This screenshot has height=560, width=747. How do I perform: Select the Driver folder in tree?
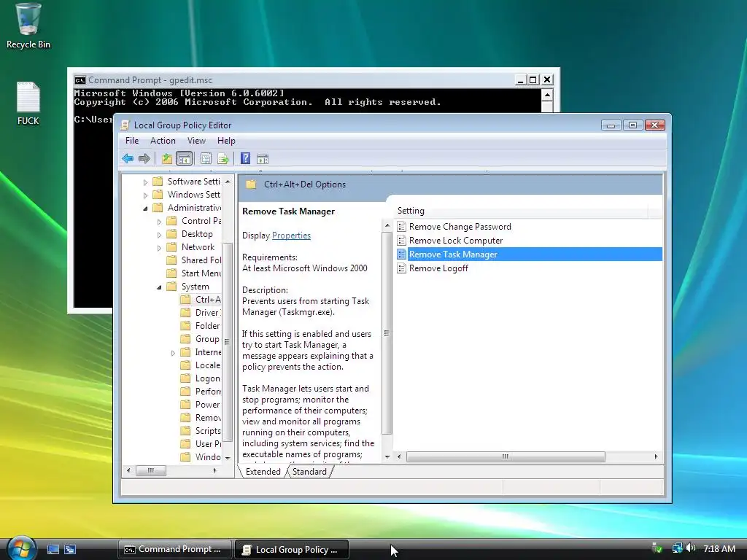pyautogui.click(x=207, y=312)
